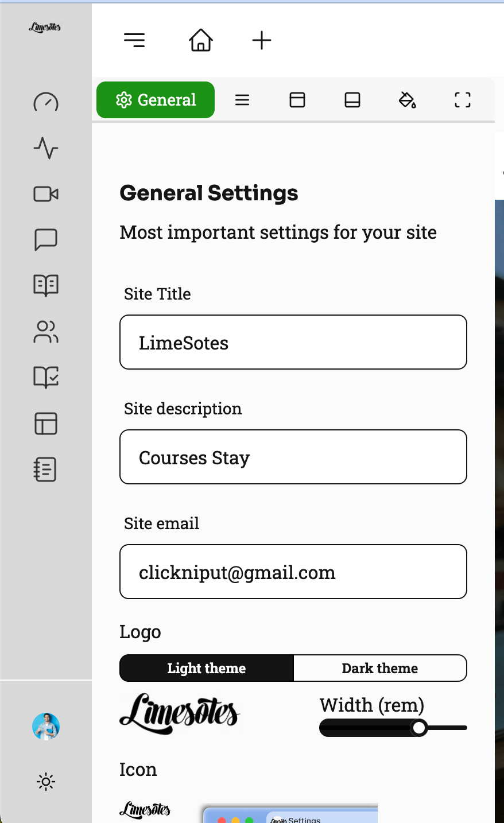504x823 pixels.
Task: Open the video camera section in sidebar
Action: click(x=46, y=194)
